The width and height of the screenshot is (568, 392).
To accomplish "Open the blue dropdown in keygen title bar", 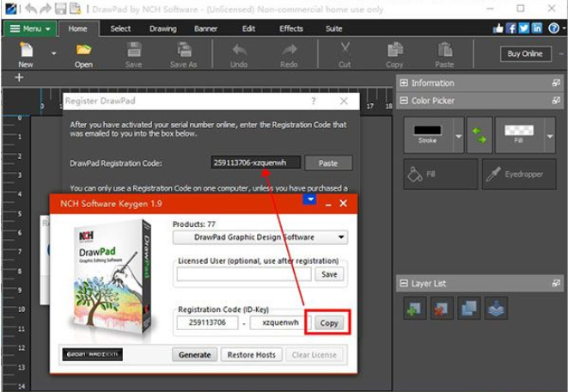I will (x=309, y=199).
